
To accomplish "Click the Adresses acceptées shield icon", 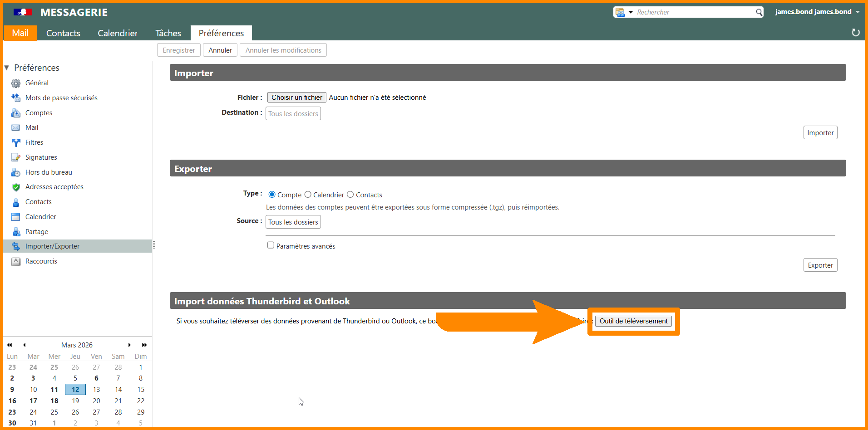I will point(16,187).
